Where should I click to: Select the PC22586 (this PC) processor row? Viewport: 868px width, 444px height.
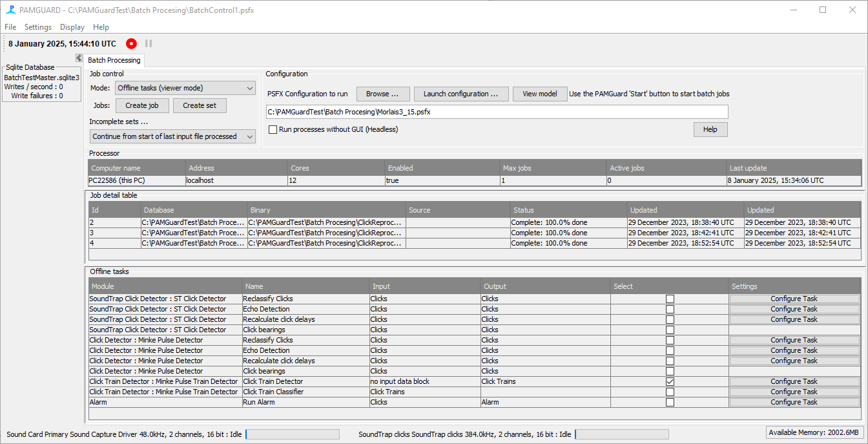point(475,180)
